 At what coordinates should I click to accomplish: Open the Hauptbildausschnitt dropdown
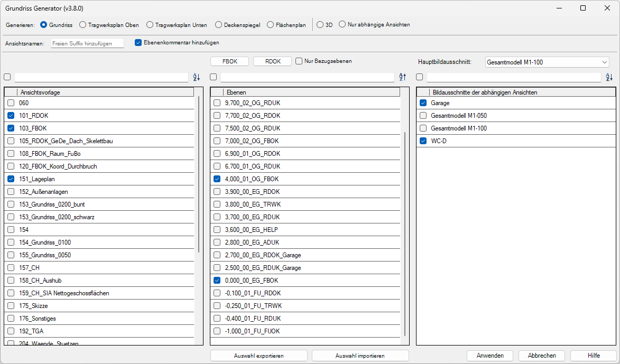point(604,62)
